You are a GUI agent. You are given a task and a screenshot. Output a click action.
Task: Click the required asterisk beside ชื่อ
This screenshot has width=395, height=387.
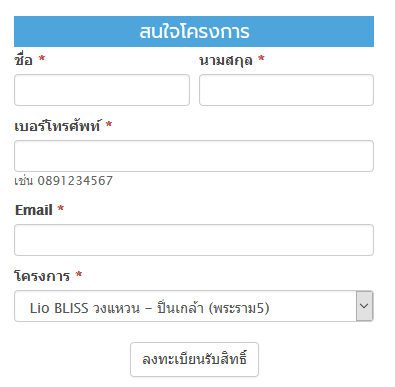point(41,59)
